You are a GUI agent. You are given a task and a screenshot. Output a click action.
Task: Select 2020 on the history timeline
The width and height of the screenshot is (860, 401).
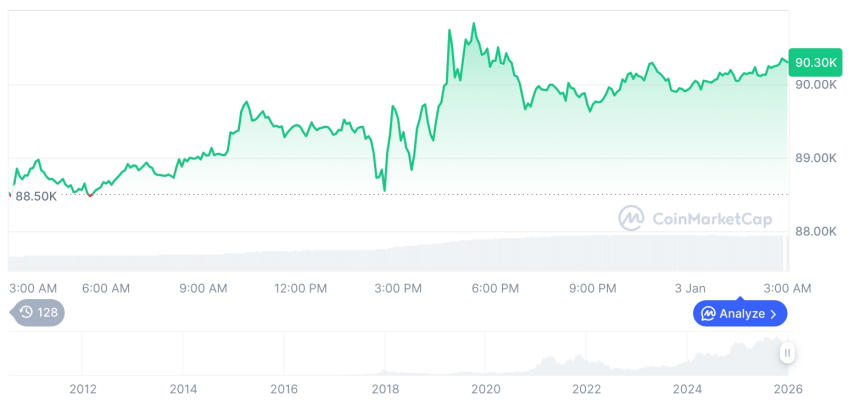[485, 388]
